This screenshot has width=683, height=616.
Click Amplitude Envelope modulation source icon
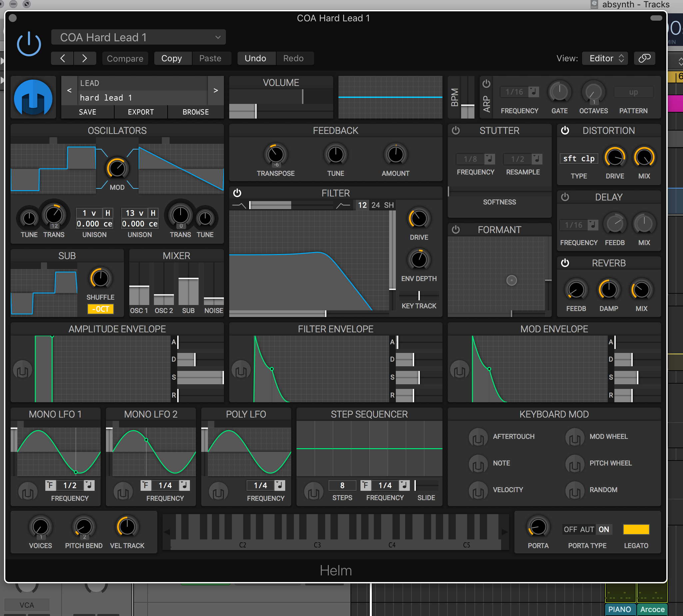pyautogui.click(x=22, y=370)
